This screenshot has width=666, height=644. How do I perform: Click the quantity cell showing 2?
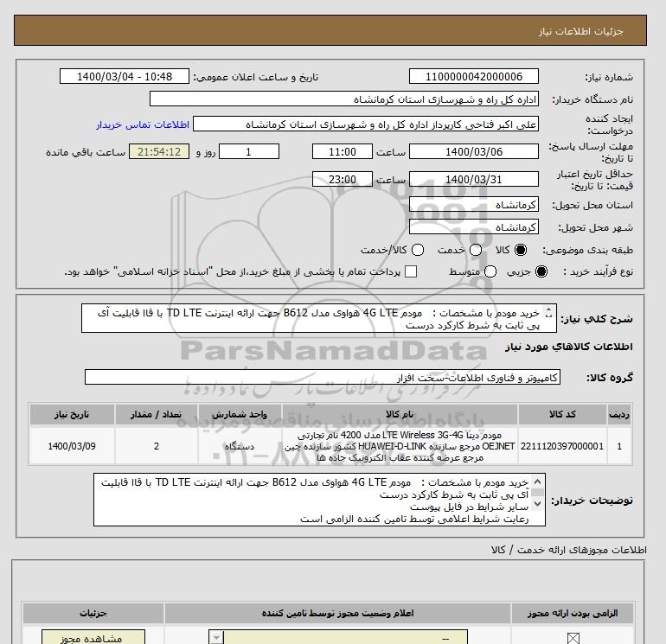tap(157, 446)
